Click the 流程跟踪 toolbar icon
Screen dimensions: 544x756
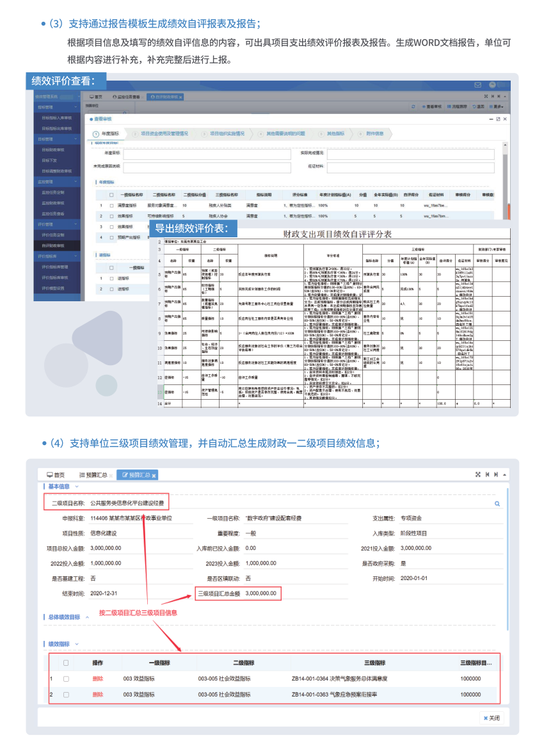(x=448, y=106)
